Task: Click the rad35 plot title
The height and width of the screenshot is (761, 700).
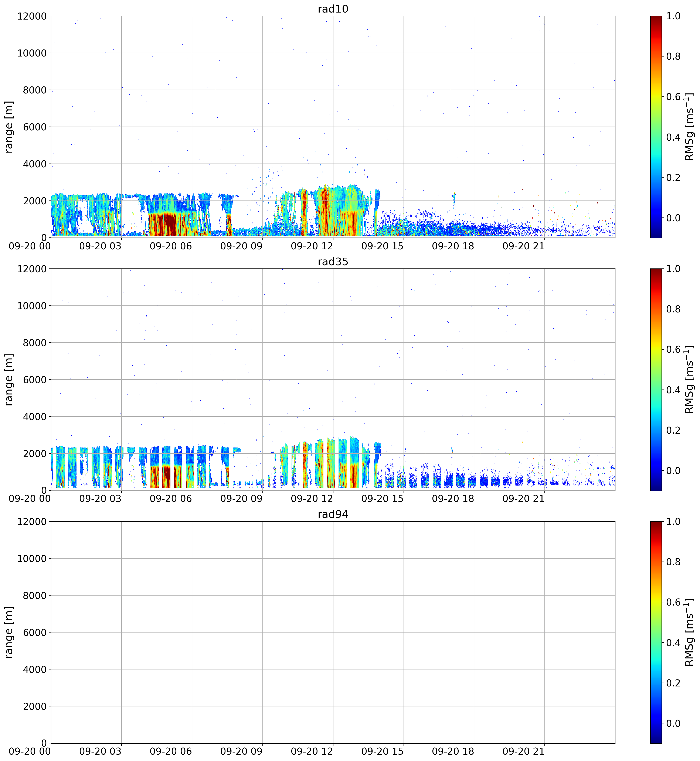Action: [x=333, y=262]
